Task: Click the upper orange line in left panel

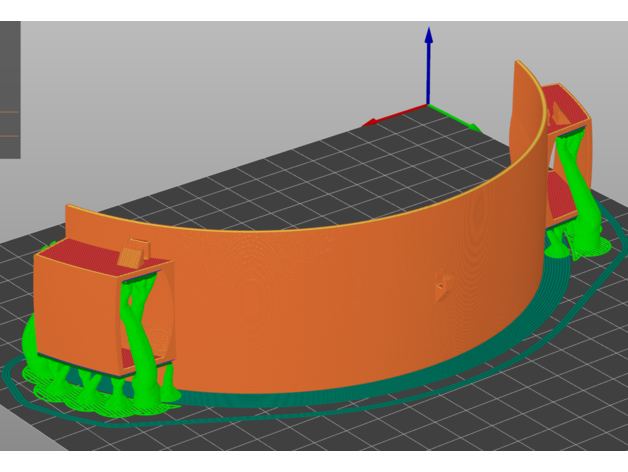Action: coord(9,113)
